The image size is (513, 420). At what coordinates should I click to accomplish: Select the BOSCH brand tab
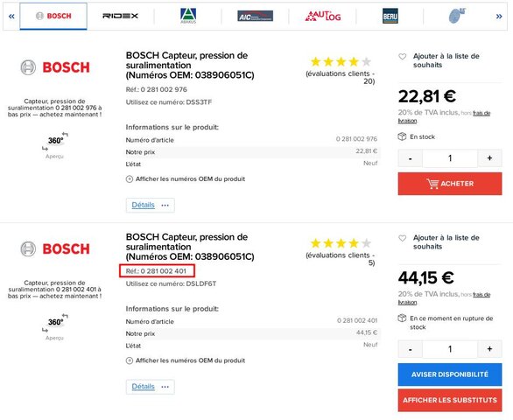tap(53, 16)
